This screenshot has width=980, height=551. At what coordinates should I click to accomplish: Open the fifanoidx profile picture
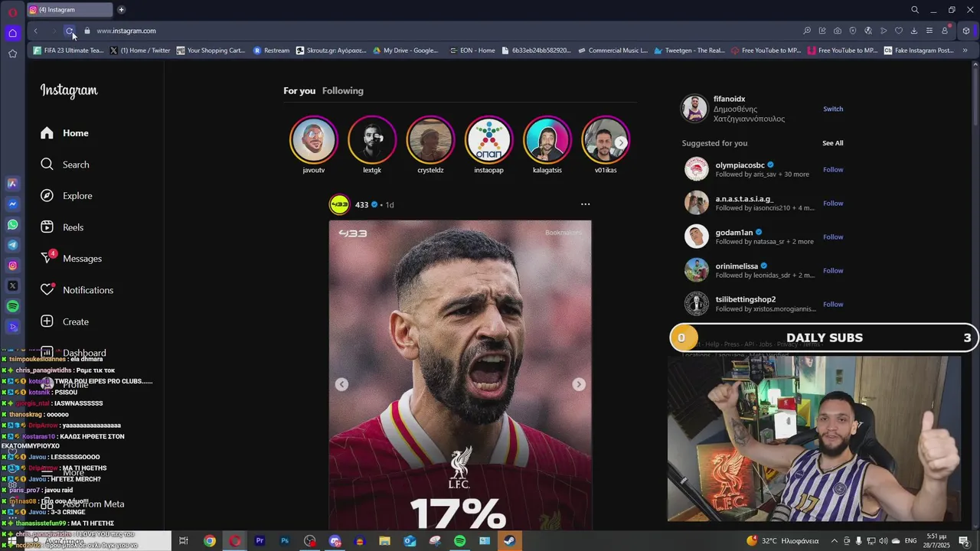pos(695,109)
